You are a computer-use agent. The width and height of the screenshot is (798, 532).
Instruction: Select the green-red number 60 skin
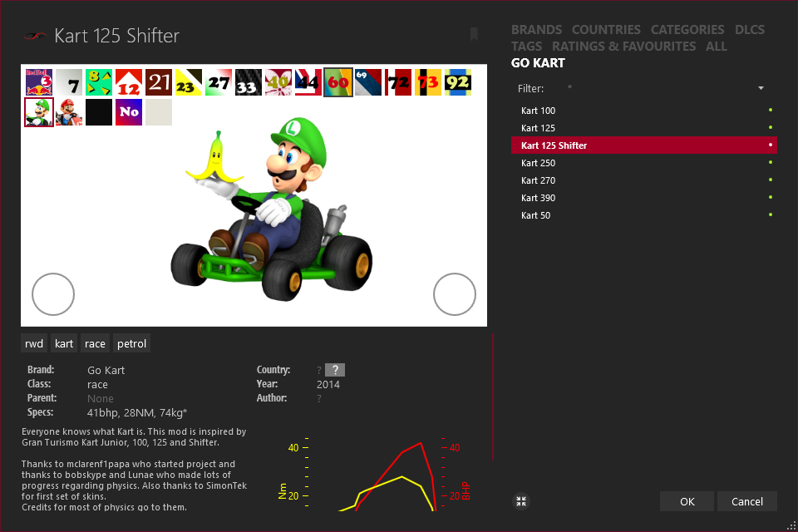click(338, 82)
